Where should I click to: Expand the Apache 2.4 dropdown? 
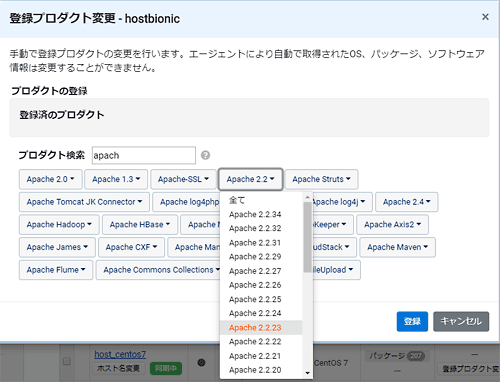pyautogui.click(x=407, y=202)
